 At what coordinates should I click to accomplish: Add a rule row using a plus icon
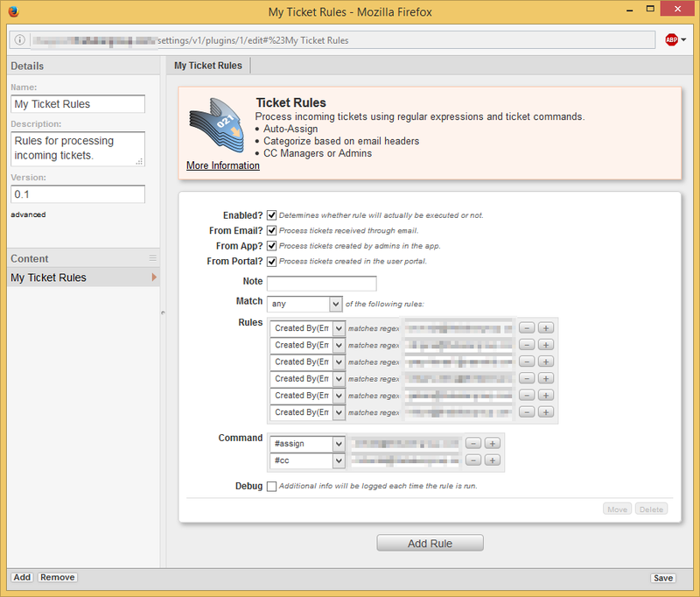pos(544,327)
